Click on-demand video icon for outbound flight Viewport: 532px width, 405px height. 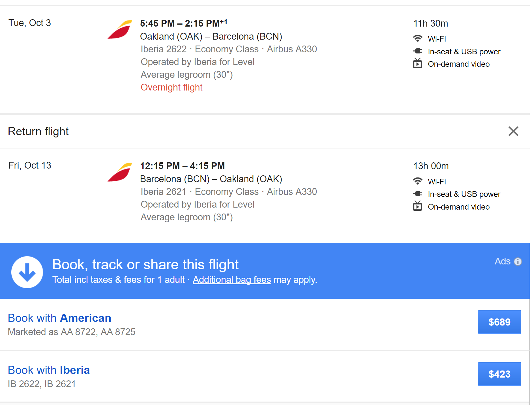coord(417,63)
